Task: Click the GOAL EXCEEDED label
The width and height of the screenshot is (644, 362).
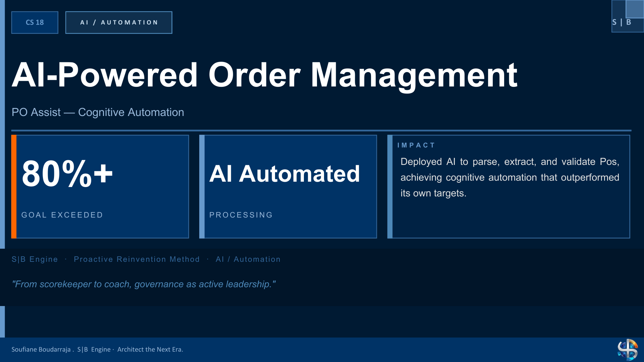Action: 62,215
